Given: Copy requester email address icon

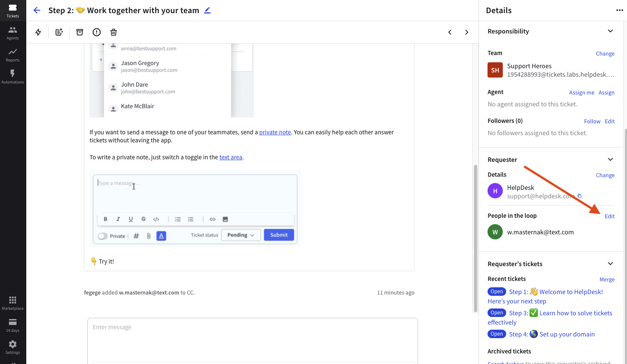Looking at the screenshot, I should tap(580, 196).
